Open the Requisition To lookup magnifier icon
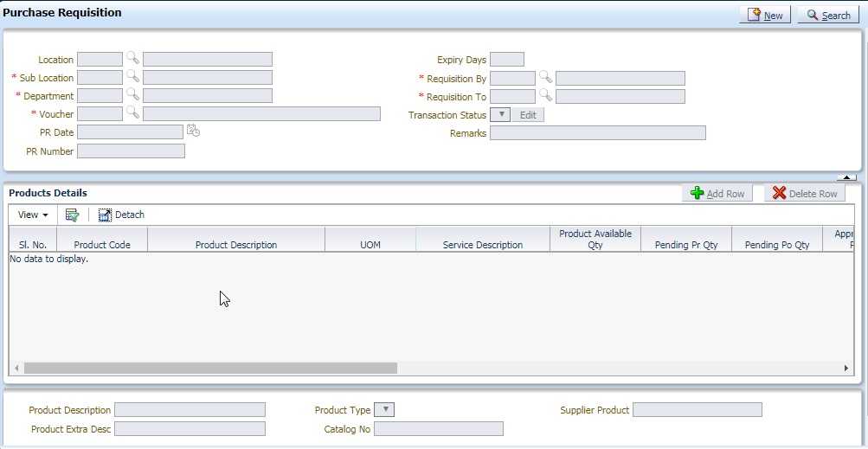The image size is (868, 449). tap(546, 95)
